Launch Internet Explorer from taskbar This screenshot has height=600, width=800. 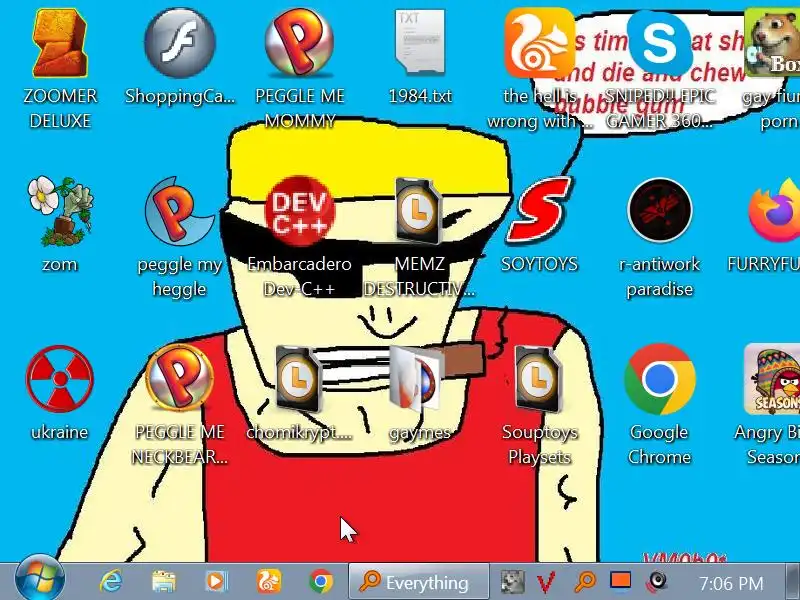tap(111, 582)
